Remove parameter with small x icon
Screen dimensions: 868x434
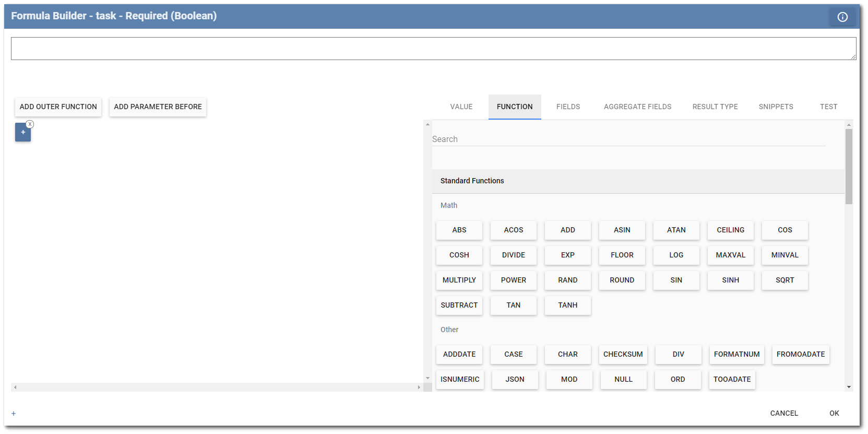[30, 124]
